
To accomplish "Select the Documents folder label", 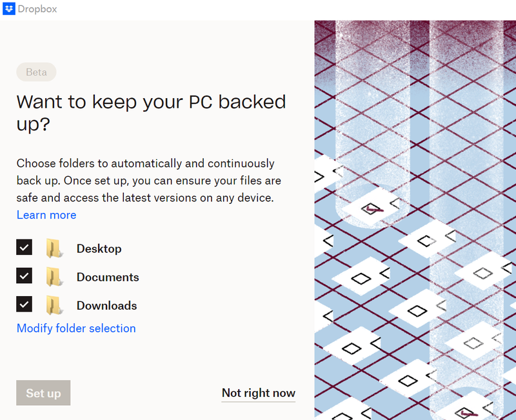I will (108, 277).
